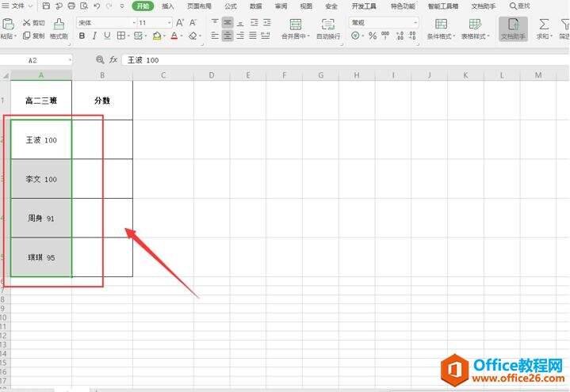Switch to the Insert (插入) tab

click(x=168, y=6)
